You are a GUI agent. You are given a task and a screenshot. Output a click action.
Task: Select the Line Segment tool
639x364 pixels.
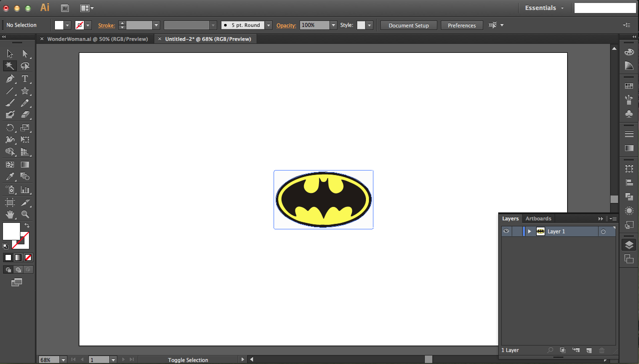10,91
